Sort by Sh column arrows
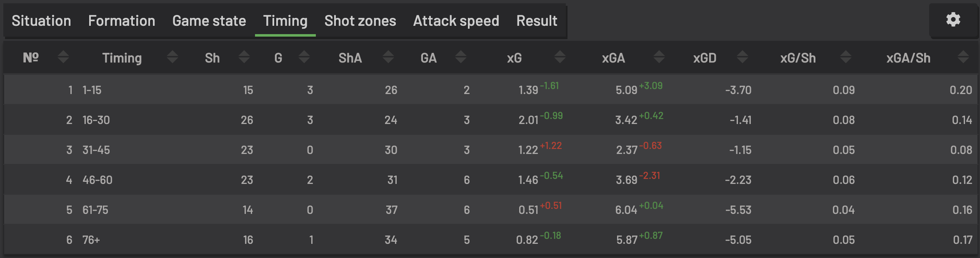 (x=244, y=57)
